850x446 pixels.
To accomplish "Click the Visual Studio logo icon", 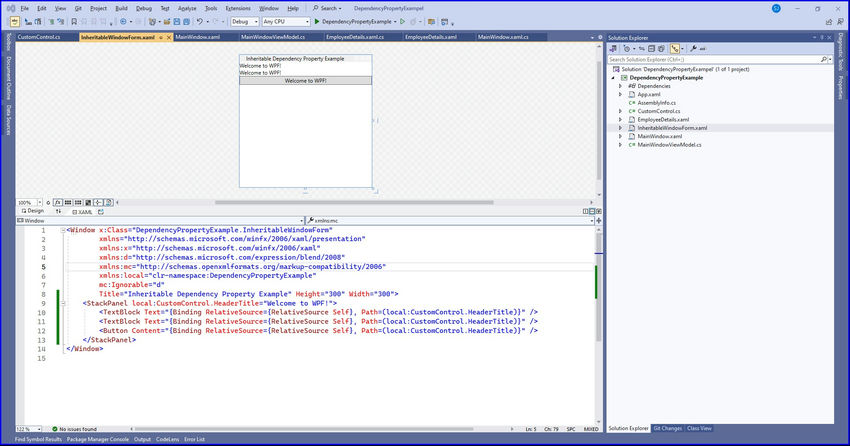I will click(x=10, y=8).
